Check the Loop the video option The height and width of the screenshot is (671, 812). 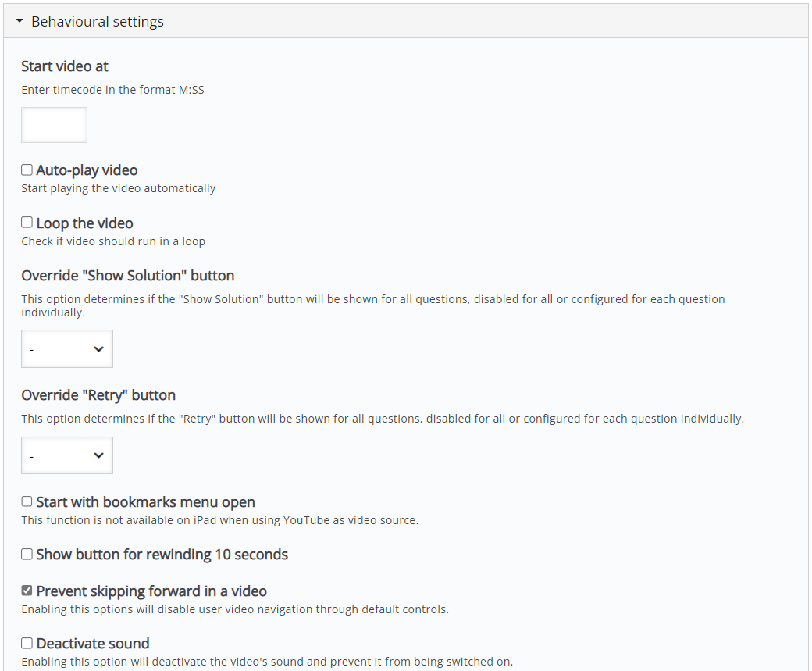point(27,223)
